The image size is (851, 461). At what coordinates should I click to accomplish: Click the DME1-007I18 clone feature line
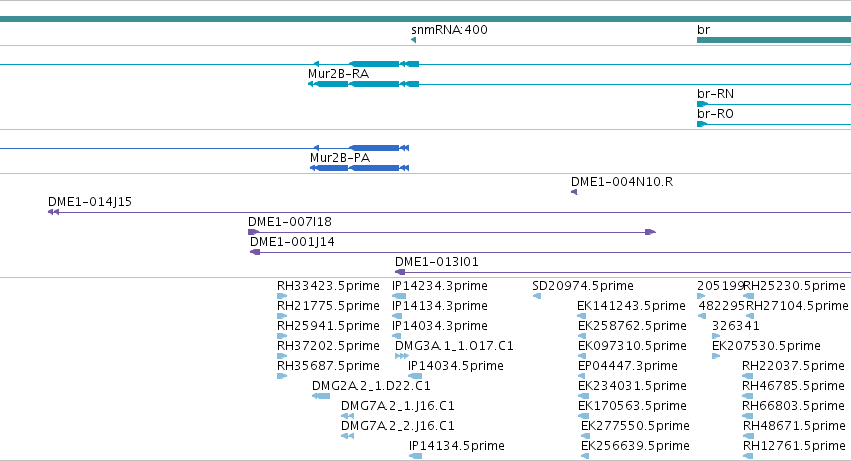pyautogui.click(x=452, y=232)
